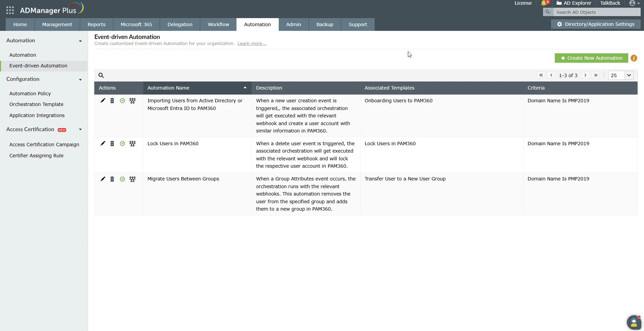Toggle the Importing Users automation enabled state
The height and width of the screenshot is (331, 644).
(122, 101)
